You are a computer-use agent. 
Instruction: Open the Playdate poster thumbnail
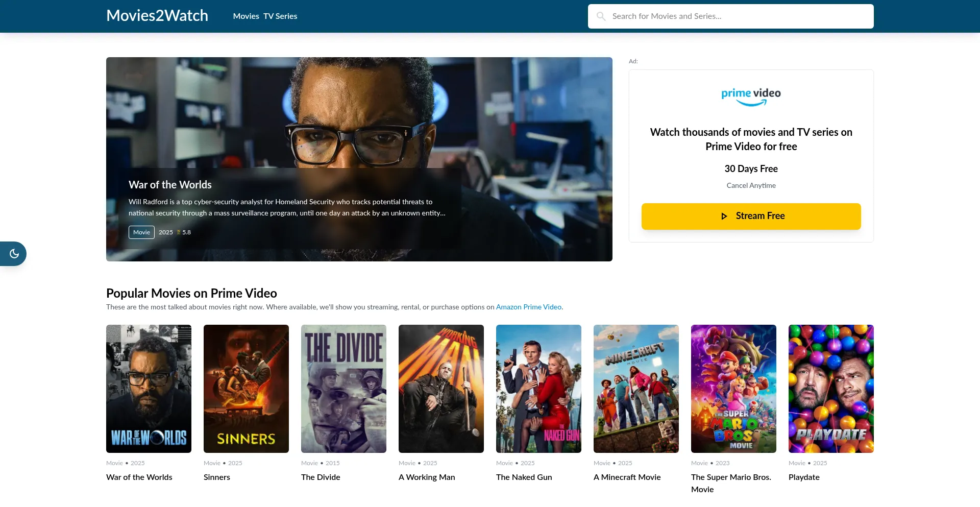pyautogui.click(x=831, y=389)
